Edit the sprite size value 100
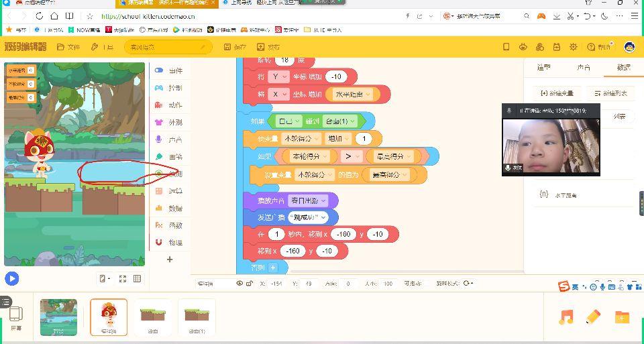644x344 pixels. (387, 283)
